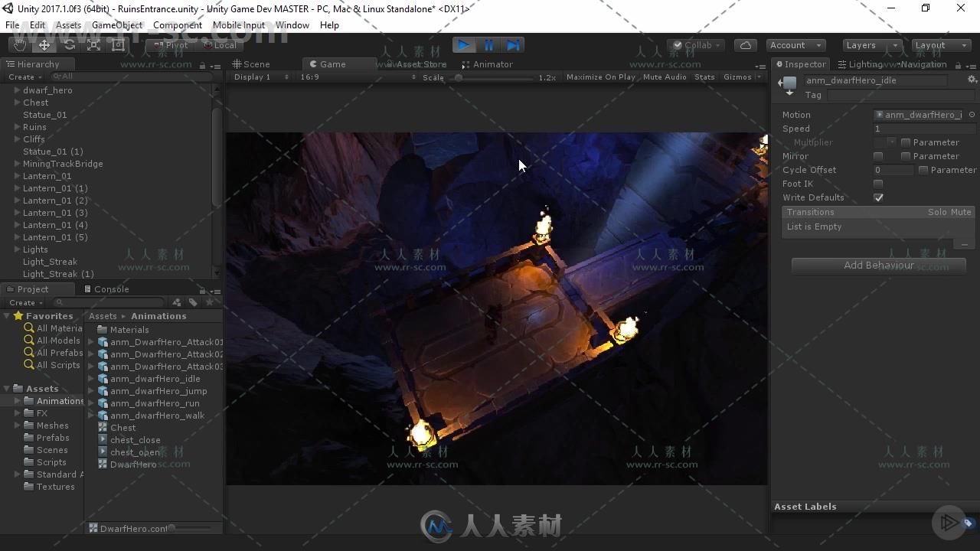Open the 16:9 aspect ratio dropdown
980x551 pixels.
pos(358,77)
